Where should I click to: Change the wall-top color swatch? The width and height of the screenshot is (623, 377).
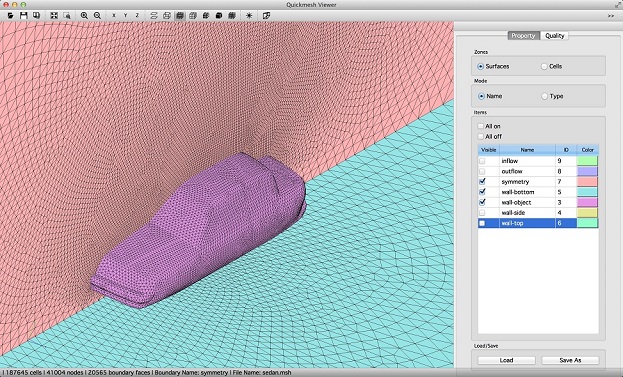click(587, 223)
